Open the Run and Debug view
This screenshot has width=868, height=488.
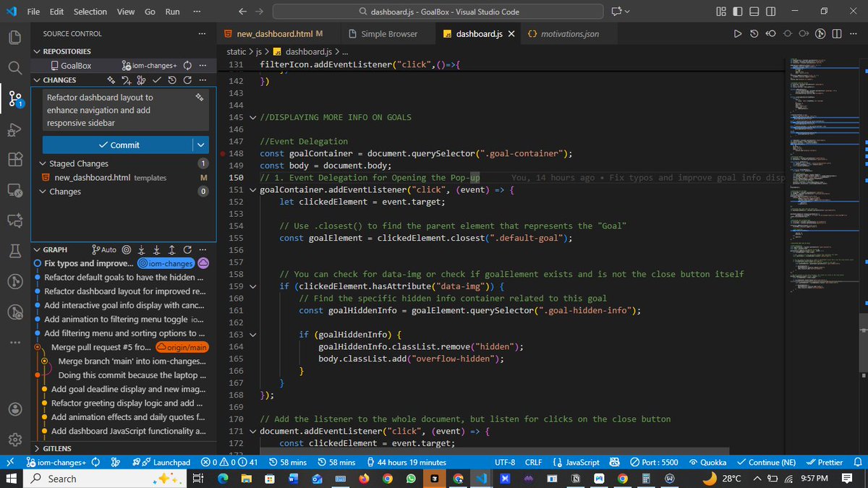(15, 131)
